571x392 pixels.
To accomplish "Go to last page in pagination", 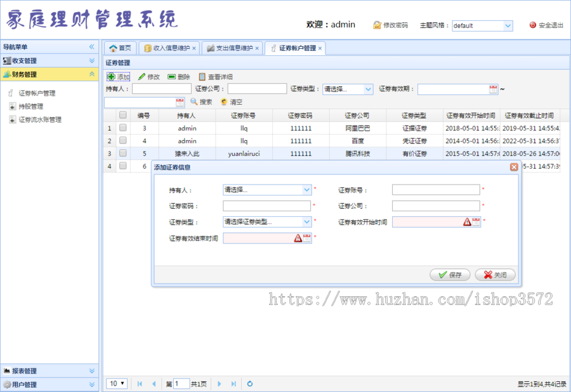I will [233, 384].
